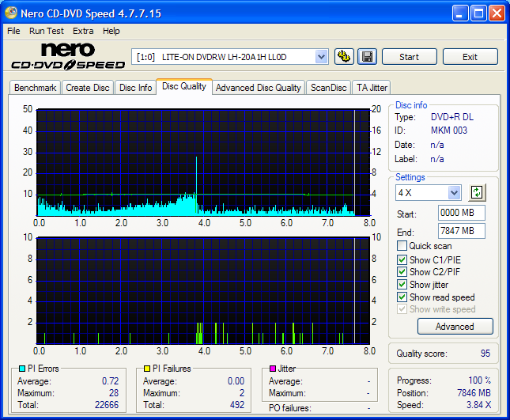Open the 4 X speed dropdown
Viewport: 510px width, 420px height.
454,192
